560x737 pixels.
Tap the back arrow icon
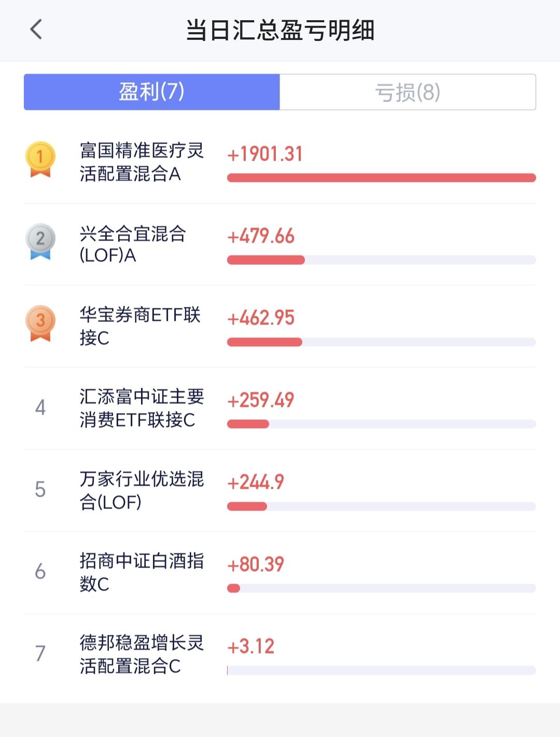[x=36, y=30]
